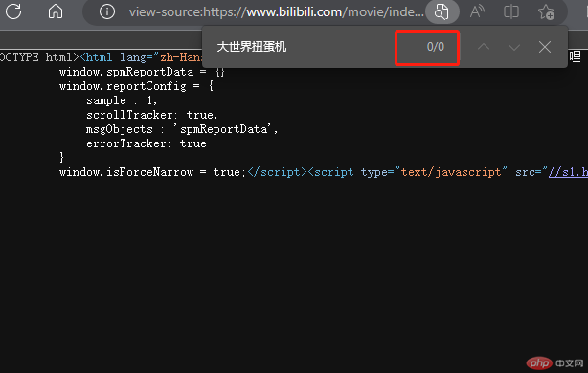Go to the browser home page

(x=56, y=11)
